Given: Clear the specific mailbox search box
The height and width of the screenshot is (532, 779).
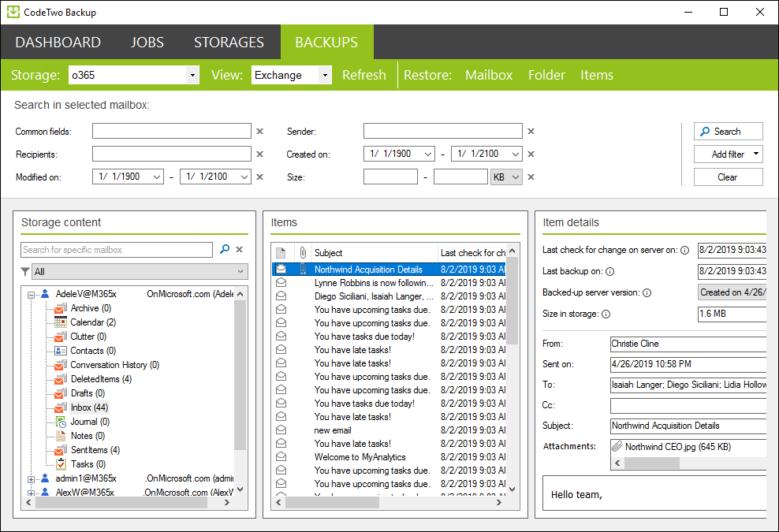Looking at the screenshot, I should [240, 249].
